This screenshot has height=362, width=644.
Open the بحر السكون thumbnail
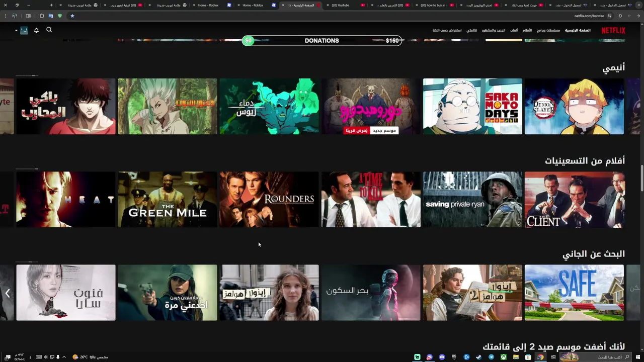point(371,293)
